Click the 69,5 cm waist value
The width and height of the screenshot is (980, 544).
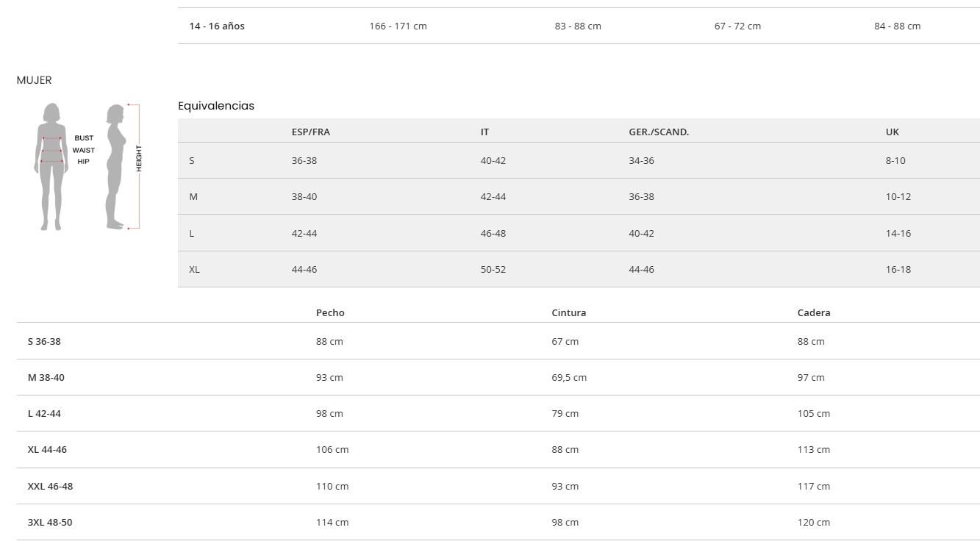click(x=568, y=378)
